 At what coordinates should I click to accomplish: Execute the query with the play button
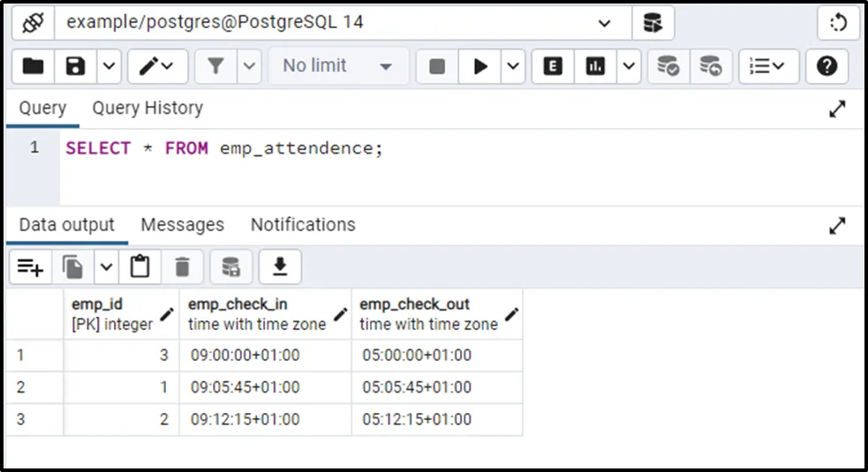pyautogui.click(x=480, y=66)
